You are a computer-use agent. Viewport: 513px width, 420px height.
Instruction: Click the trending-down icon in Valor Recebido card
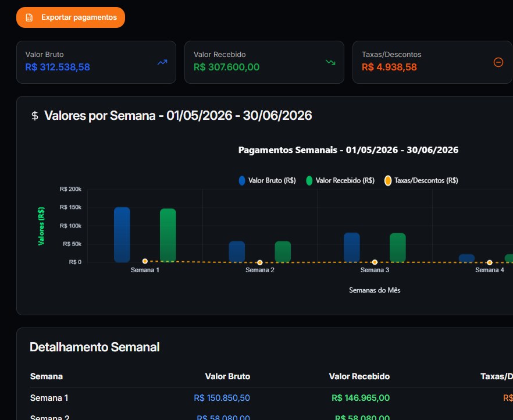click(x=330, y=62)
